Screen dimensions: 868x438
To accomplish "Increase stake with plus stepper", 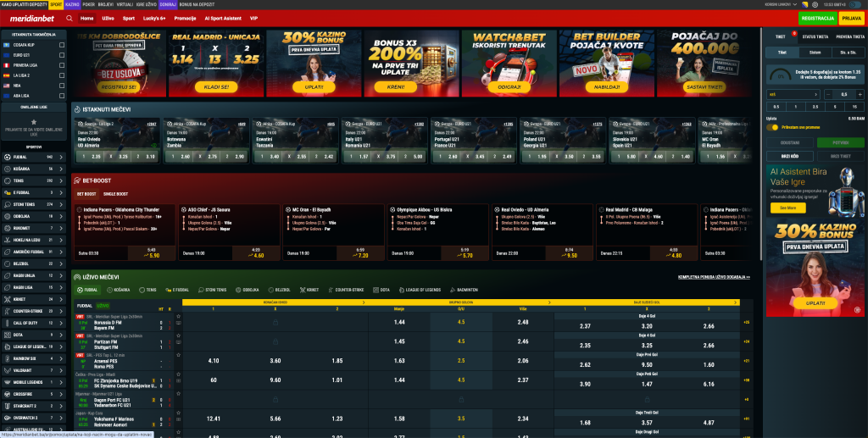I will [860, 95].
